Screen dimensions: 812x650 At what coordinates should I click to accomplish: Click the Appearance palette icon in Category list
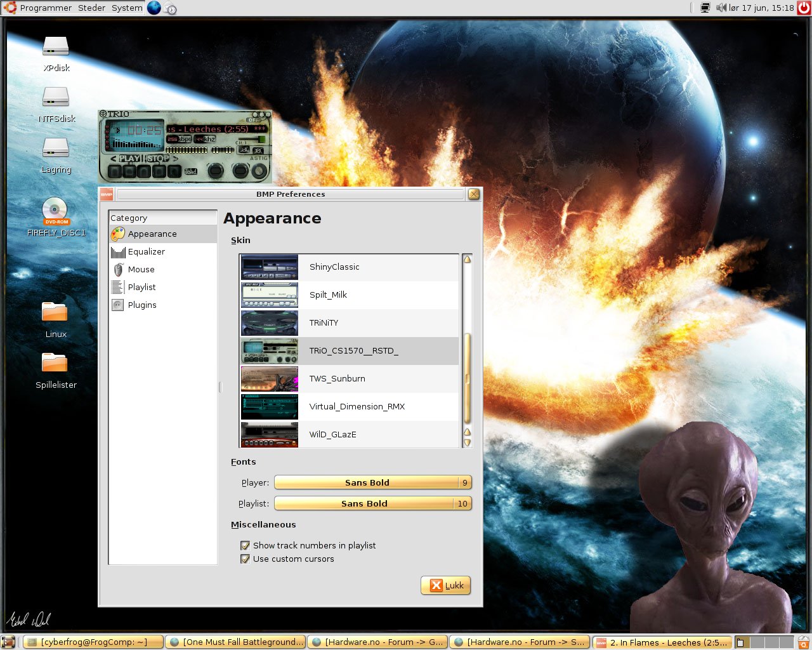coord(118,234)
